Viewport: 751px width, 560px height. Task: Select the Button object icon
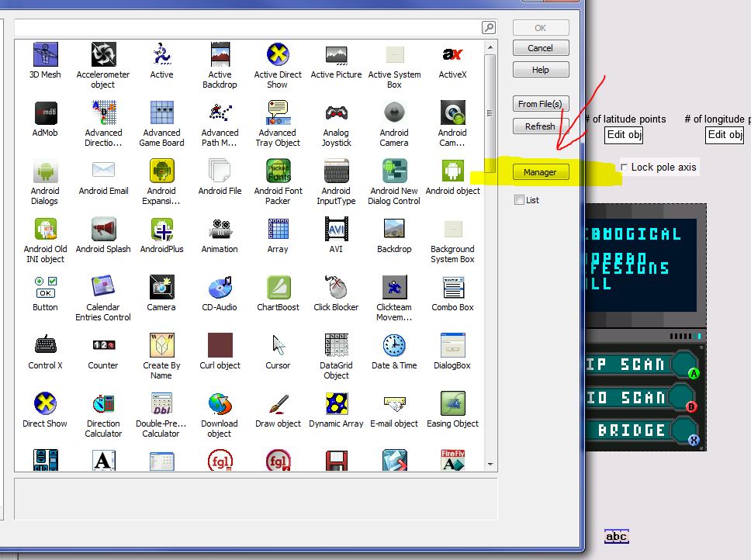click(x=46, y=287)
